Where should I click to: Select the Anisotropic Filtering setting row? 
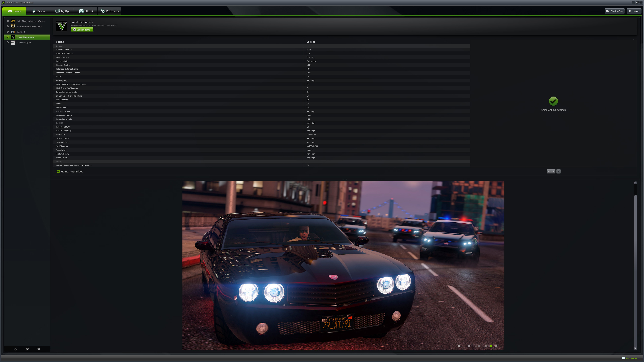click(x=261, y=53)
